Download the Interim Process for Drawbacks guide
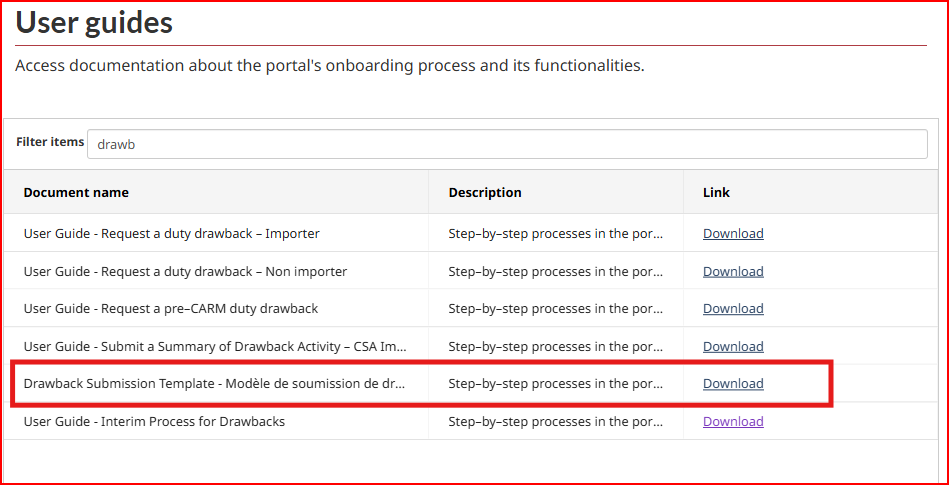This screenshot has height=485, width=949. [x=732, y=421]
